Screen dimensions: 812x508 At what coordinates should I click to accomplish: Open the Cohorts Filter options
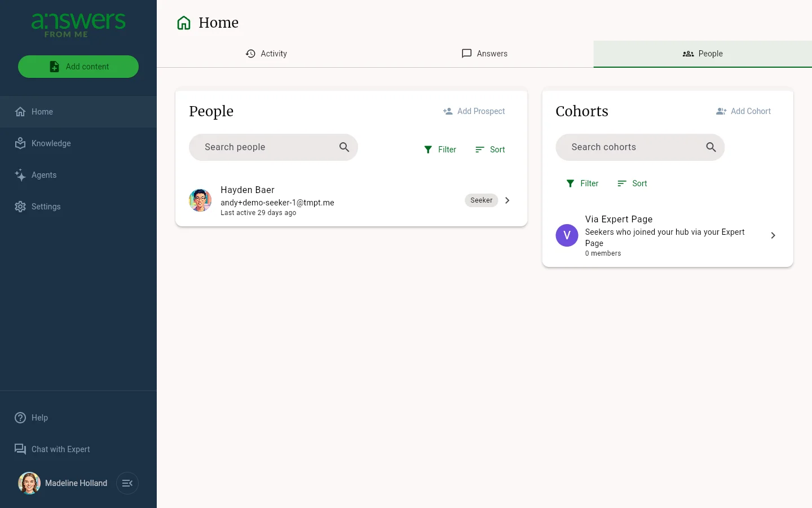(x=582, y=183)
